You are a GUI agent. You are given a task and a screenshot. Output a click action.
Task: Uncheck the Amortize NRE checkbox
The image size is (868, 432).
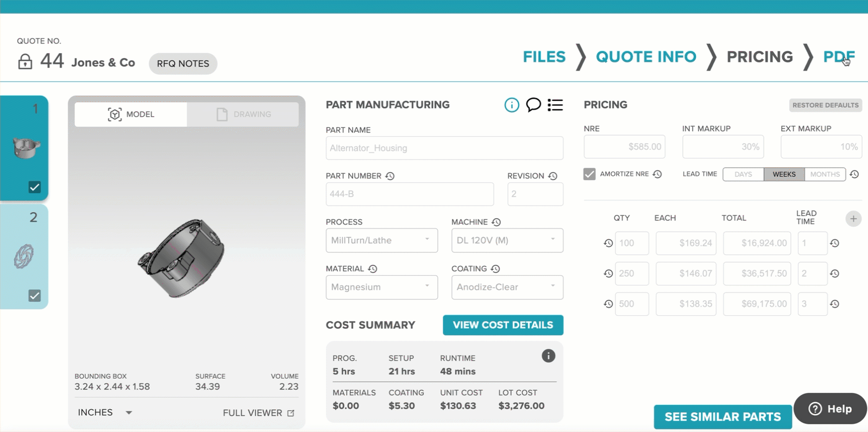[589, 174]
